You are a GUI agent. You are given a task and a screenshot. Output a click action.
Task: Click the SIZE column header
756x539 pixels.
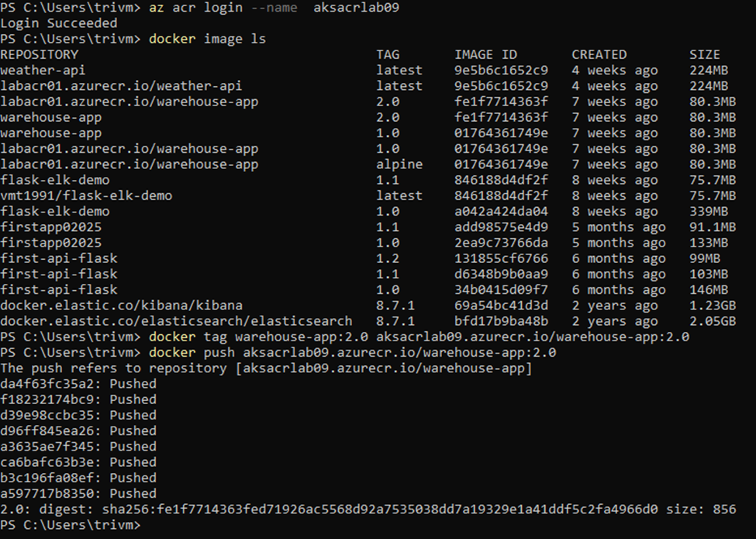click(704, 54)
